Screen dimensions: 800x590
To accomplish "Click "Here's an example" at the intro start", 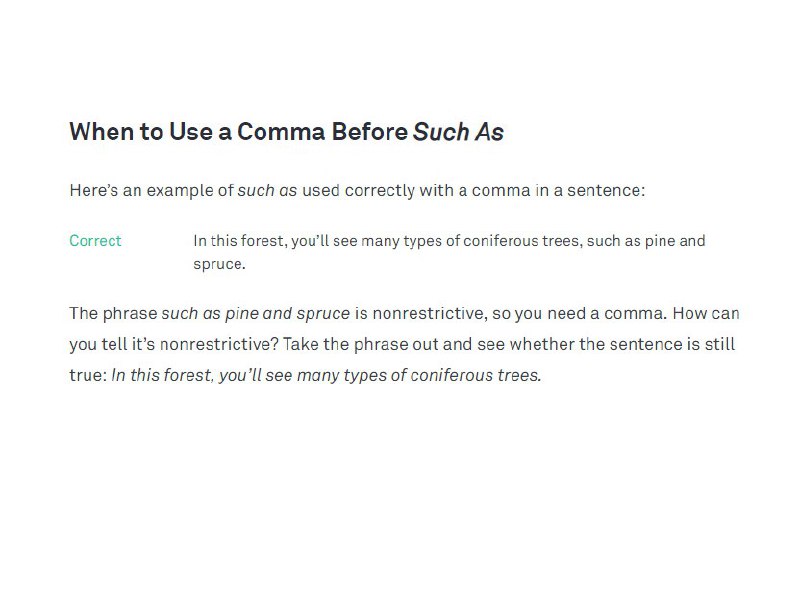I will [x=141, y=190].
